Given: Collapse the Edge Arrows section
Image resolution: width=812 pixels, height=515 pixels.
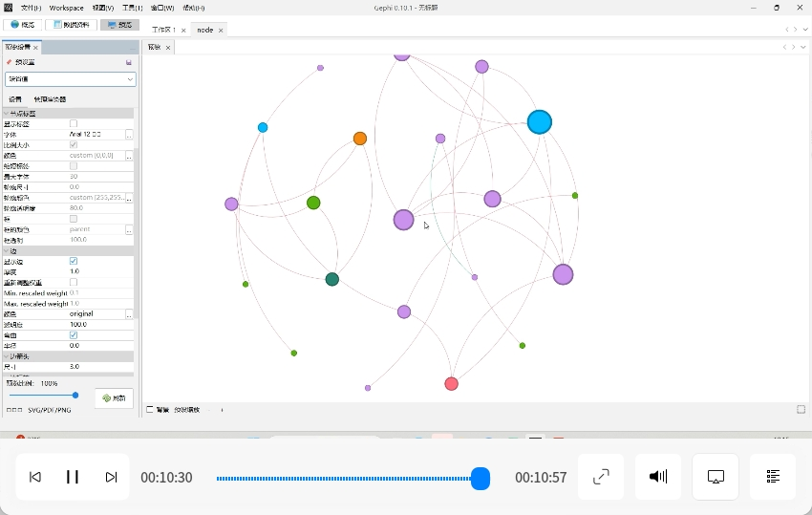Looking at the screenshot, I should (x=7, y=356).
